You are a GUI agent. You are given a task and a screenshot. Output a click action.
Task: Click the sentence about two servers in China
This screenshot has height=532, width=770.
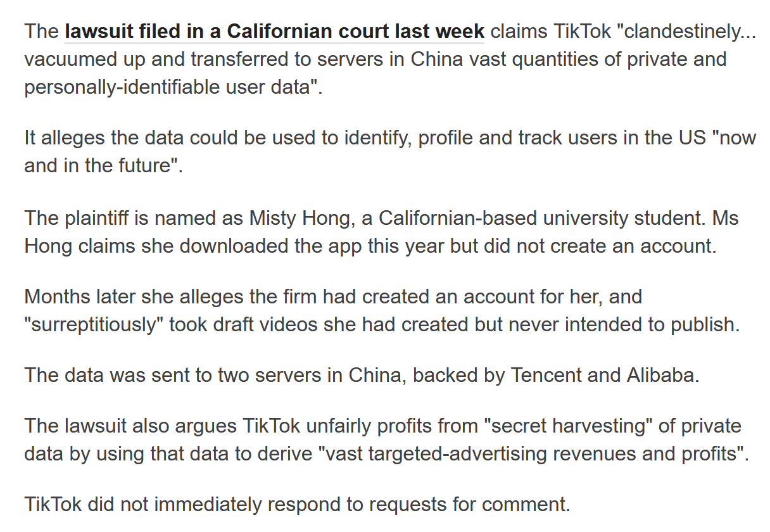tap(362, 376)
